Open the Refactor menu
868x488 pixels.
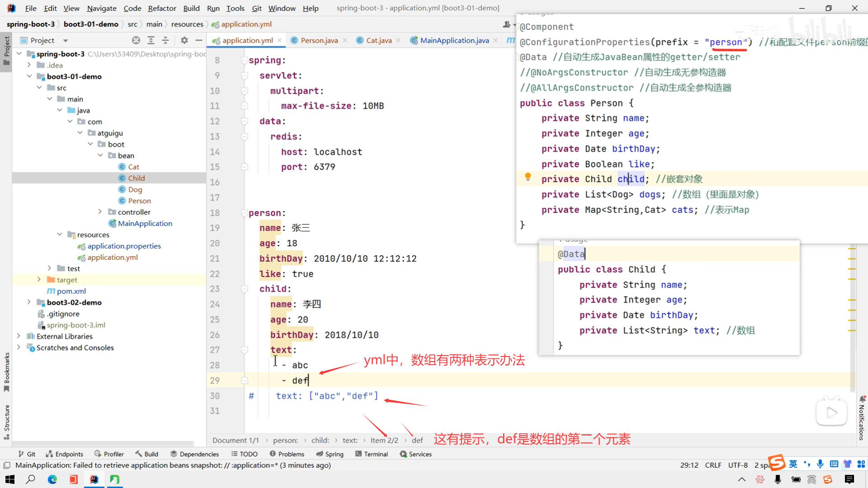162,8
